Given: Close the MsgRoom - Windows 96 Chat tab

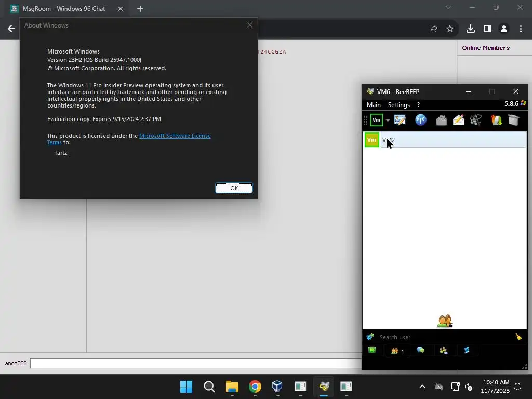Looking at the screenshot, I should [x=121, y=9].
